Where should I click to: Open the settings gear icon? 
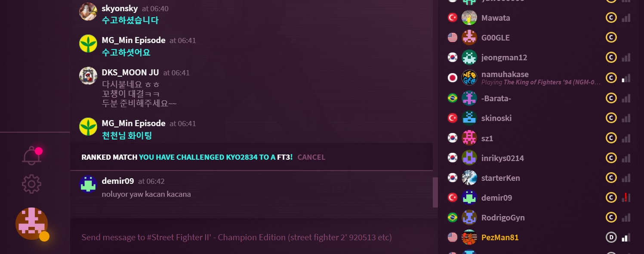31,184
